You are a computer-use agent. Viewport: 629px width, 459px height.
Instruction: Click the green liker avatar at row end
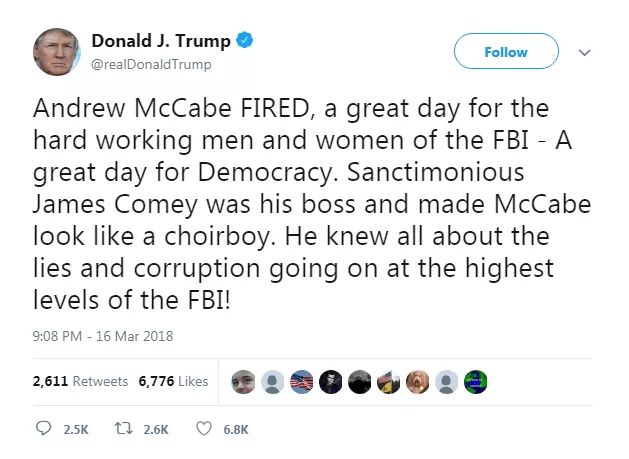(x=476, y=381)
